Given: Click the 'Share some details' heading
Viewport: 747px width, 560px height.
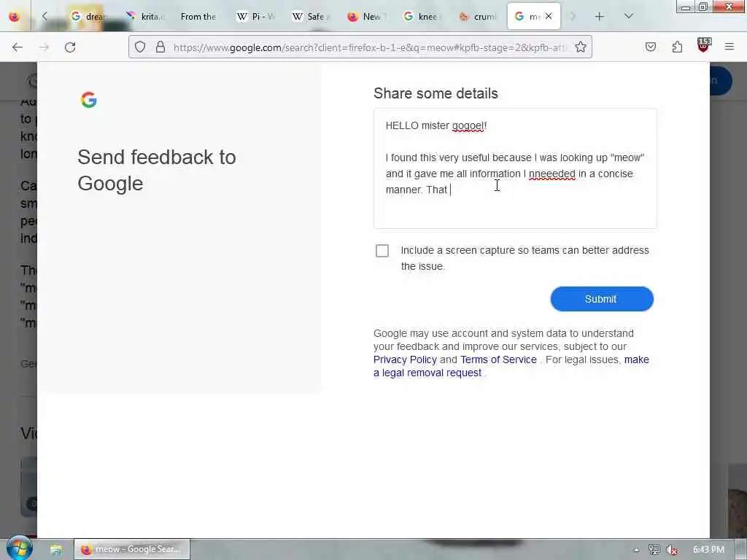Looking at the screenshot, I should click(x=436, y=93).
